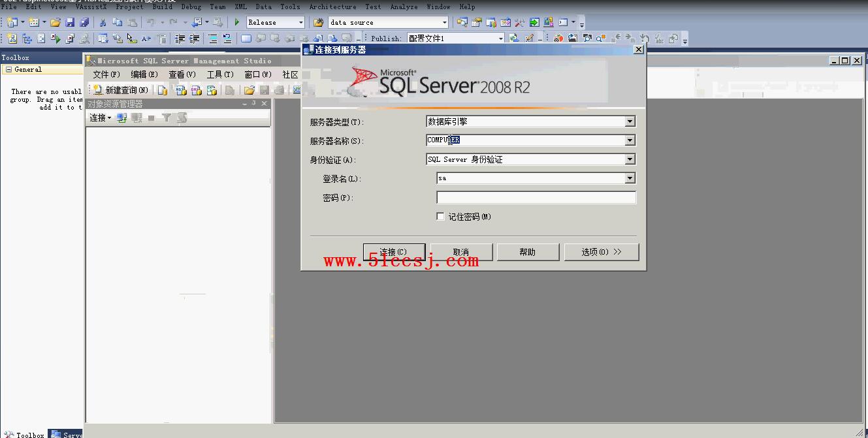Click the Visual Studio Save icon
The image size is (868, 438).
coord(70,22)
